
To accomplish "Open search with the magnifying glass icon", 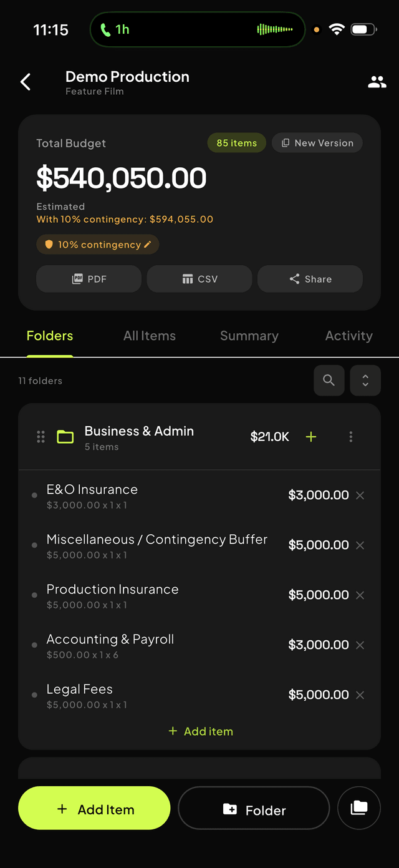I will pos(329,380).
